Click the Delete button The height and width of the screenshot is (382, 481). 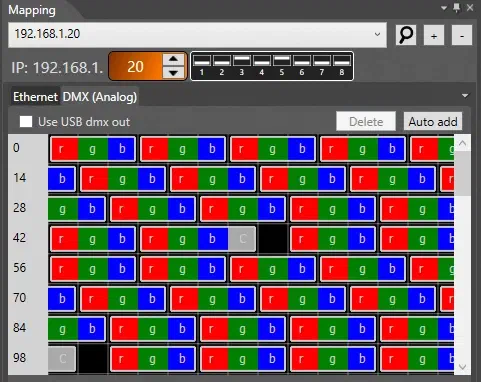366,121
